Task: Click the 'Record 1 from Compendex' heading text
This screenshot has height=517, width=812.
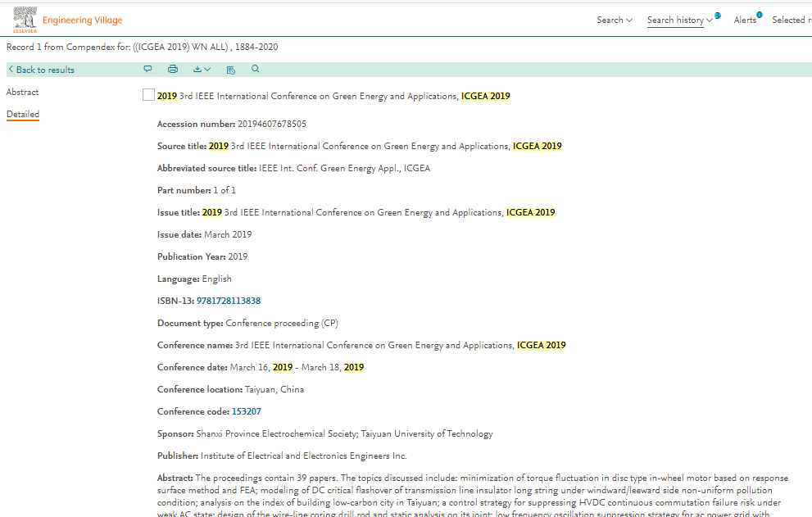Action: click(x=142, y=47)
